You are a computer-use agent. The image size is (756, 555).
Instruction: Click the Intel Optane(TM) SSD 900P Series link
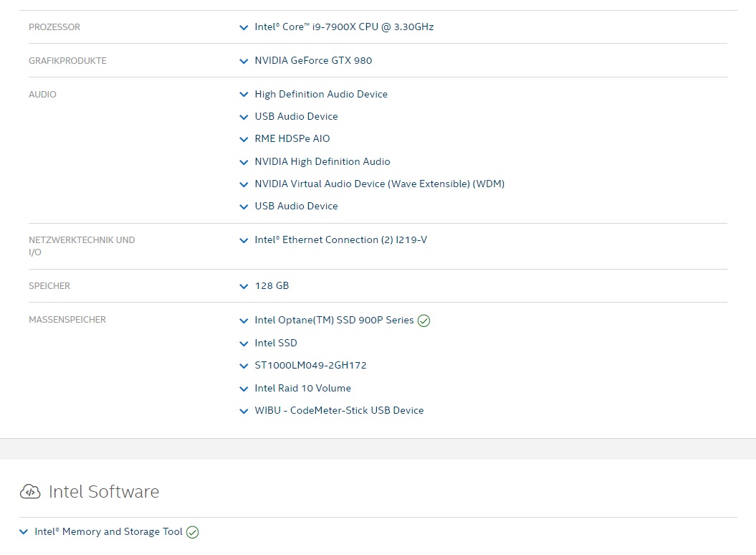333,321
